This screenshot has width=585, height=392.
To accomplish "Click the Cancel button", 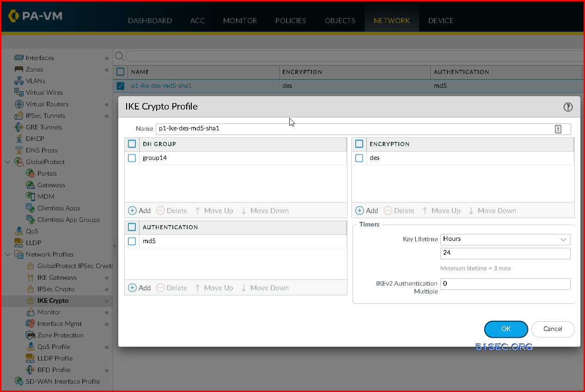I will point(553,329).
